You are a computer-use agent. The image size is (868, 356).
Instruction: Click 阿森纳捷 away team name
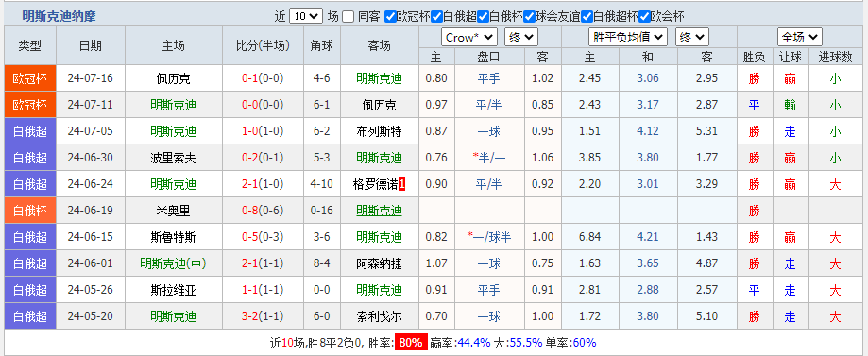coord(379,263)
